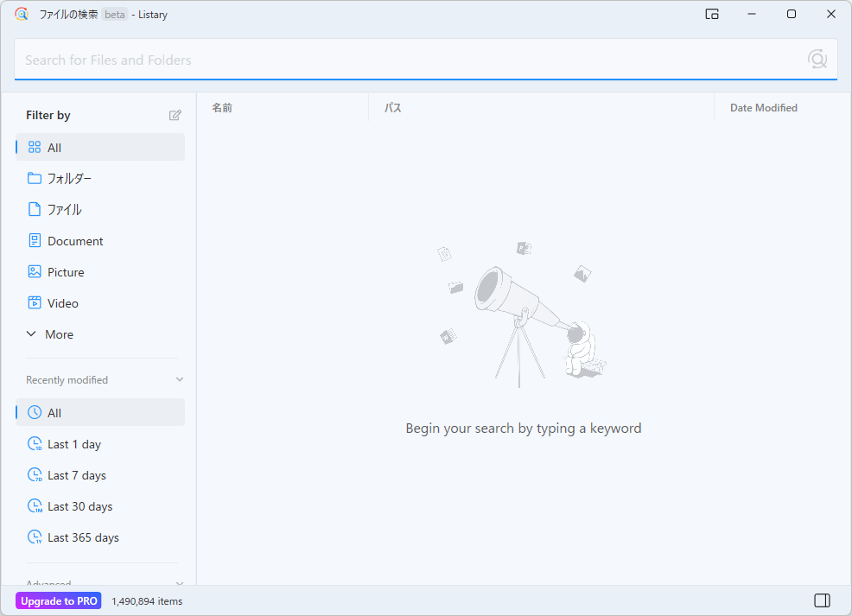Toggle the preview pane icon in the status bar
This screenshot has width=852, height=616.
tap(822, 600)
